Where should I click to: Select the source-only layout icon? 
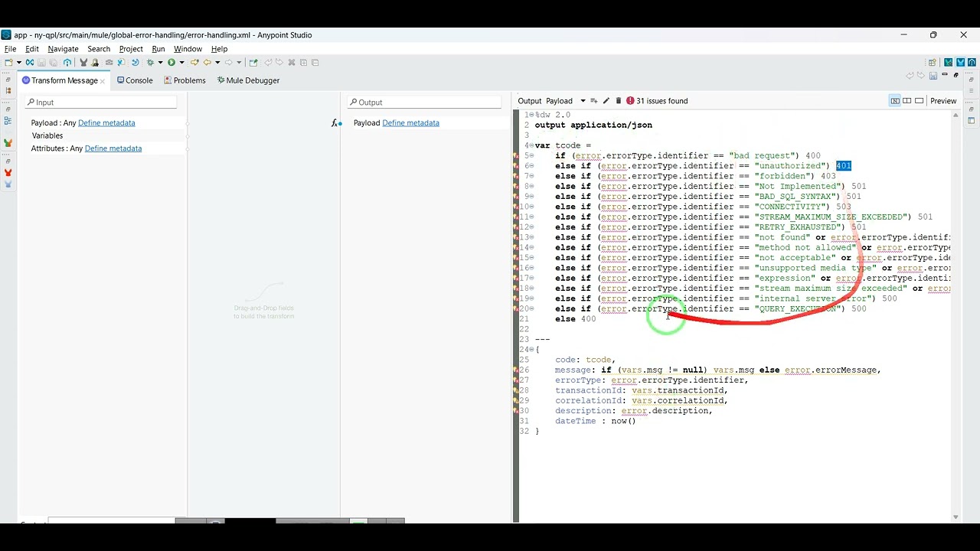click(x=920, y=101)
